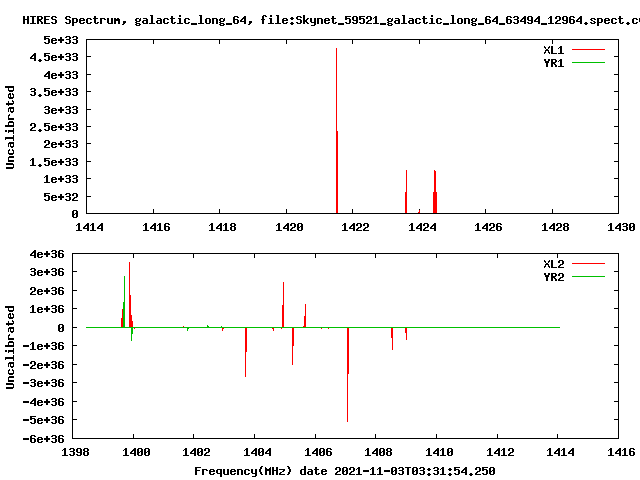Click the -6e+36 y-axis tick label
Viewport: 640px width, 480px height.
pyautogui.click(x=43, y=439)
